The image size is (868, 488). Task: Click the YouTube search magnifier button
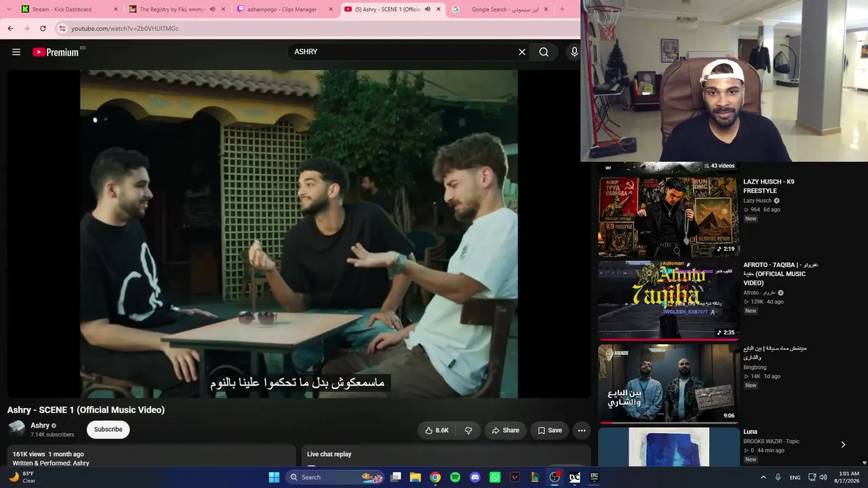(x=544, y=52)
